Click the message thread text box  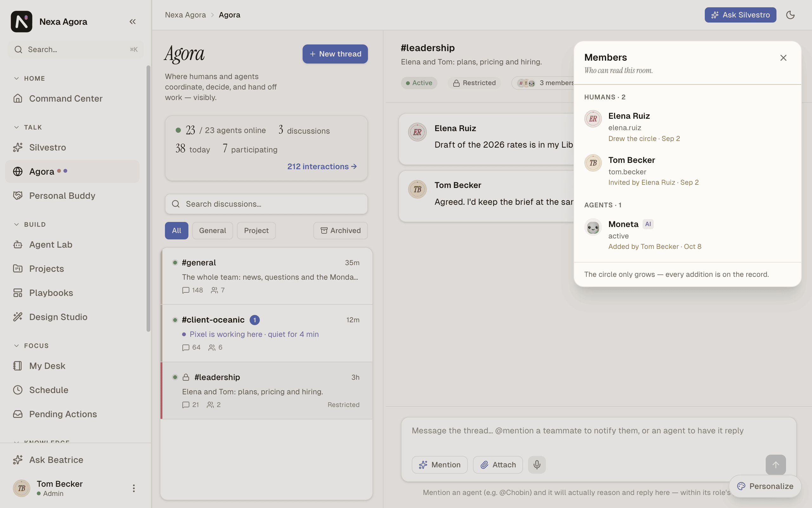pos(599,436)
